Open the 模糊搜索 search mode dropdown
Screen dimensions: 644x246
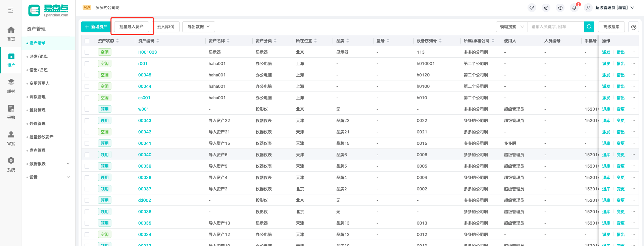512,27
